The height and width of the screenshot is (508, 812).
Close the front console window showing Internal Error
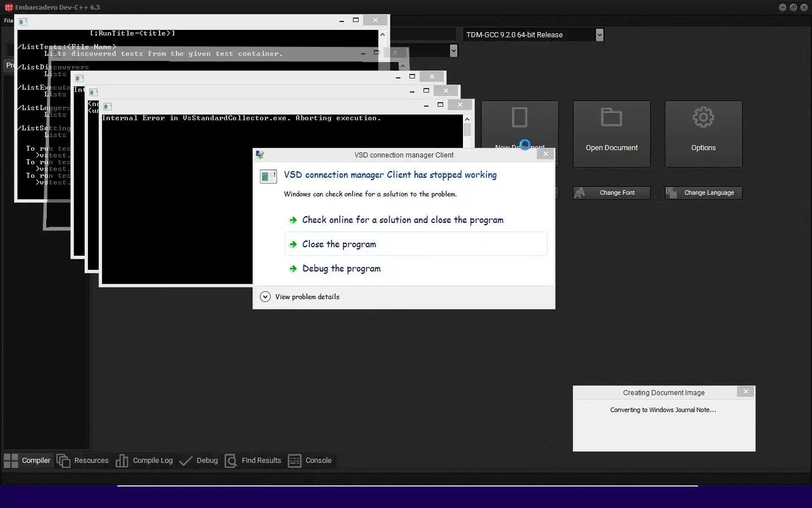click(460, 104)
